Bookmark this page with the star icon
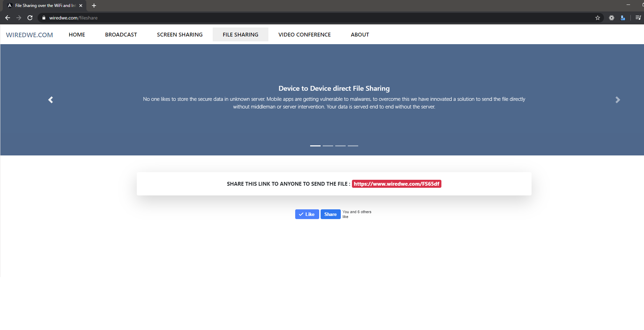 [x=598, y=18]
